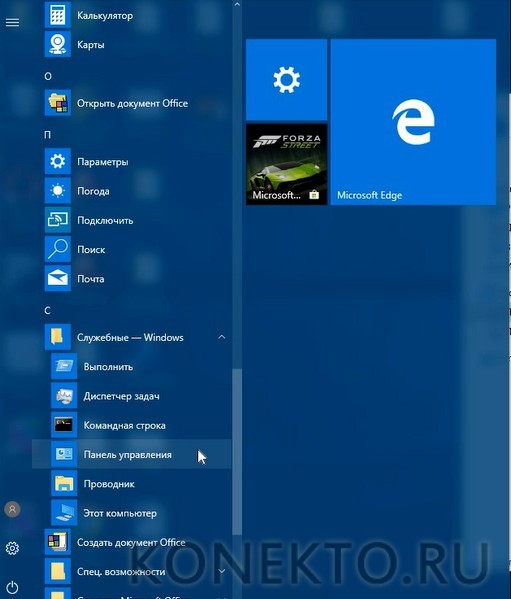Click the Калькулятор app icon

pyautogui.click(x=58, y=15)
